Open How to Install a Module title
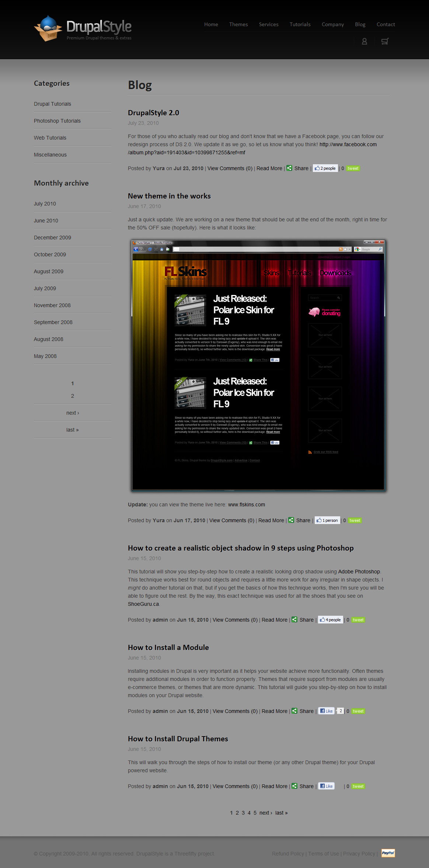Image resolution: width=429 pixels, height=868 pixels. tap(168, 647)
